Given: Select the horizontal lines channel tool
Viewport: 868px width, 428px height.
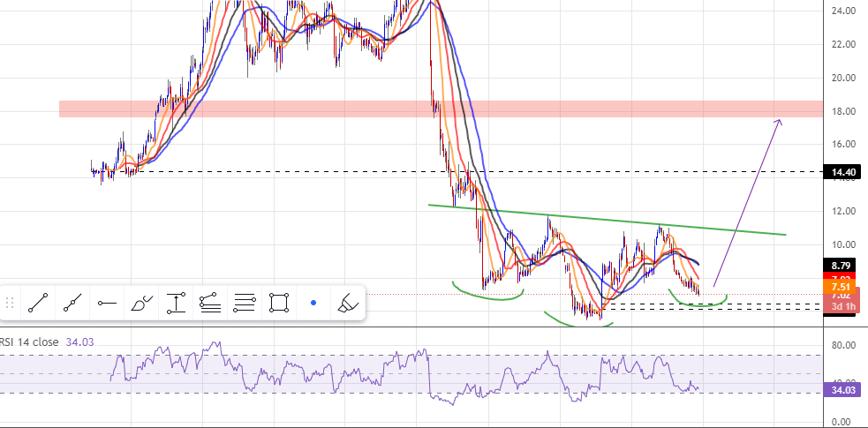Looking at the screenshot, I should (x=245, y=304).
